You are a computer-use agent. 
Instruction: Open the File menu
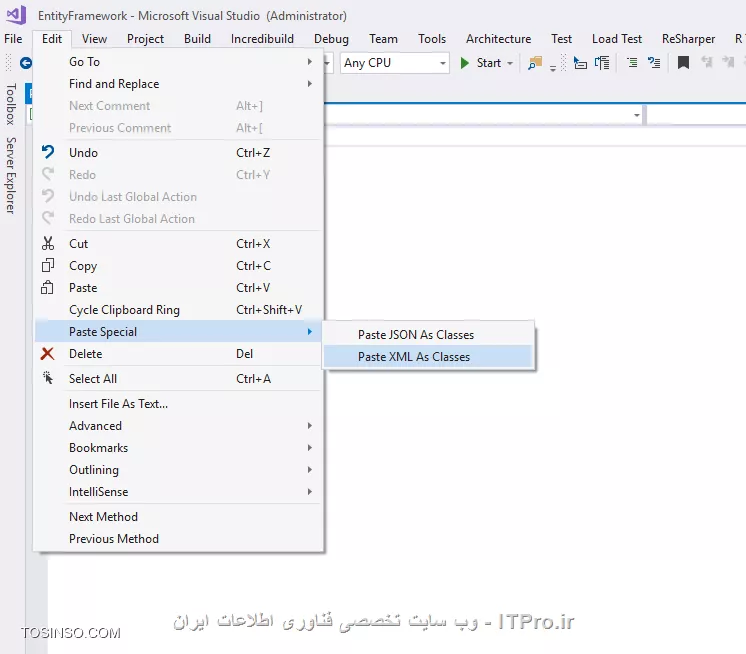[x=13, y=39]
